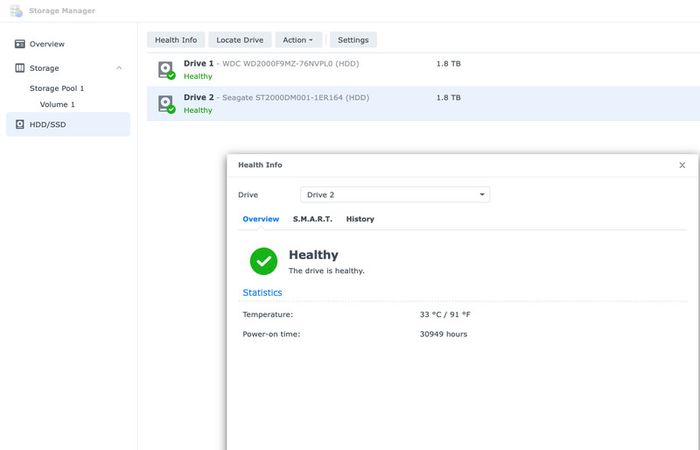Open the Action dropdown menu
Viewport: 700px width, 450px height.
point(298,40)
